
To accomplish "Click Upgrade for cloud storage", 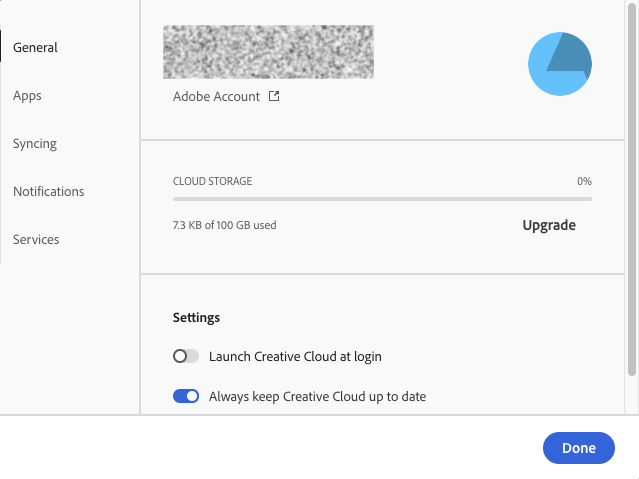I will [549, 225].
